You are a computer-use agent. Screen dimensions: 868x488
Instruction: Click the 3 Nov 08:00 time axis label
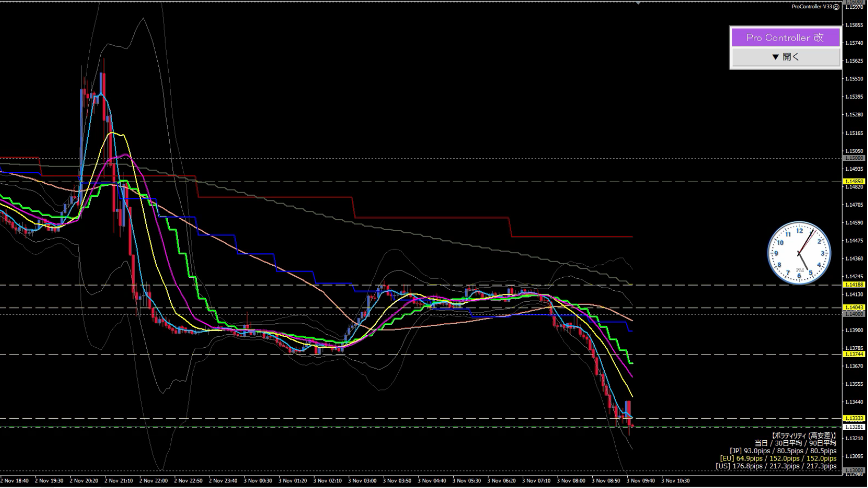tap(571, 481)
